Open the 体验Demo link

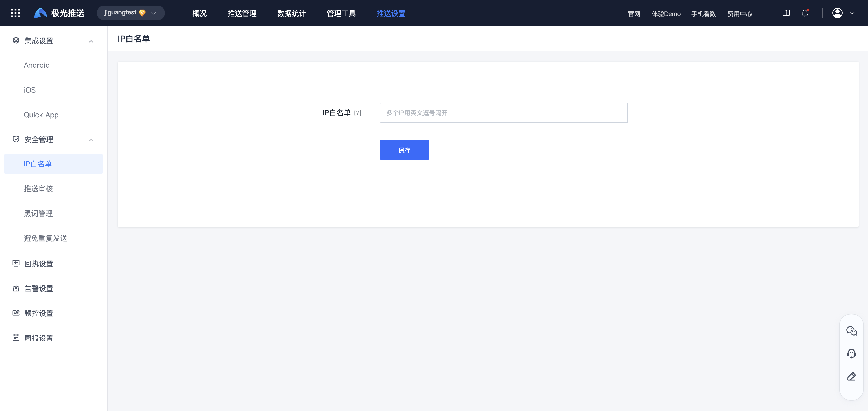[666, 14]
